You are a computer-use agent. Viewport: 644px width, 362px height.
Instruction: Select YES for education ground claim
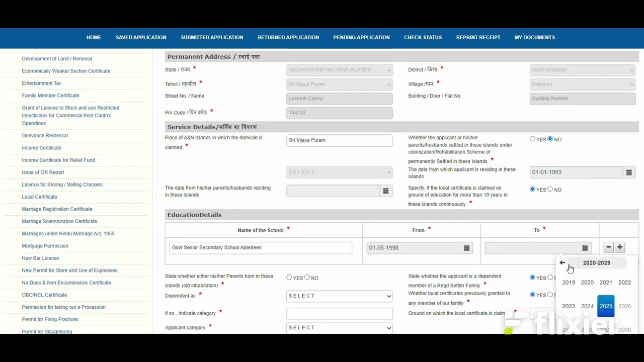point(532,189)
